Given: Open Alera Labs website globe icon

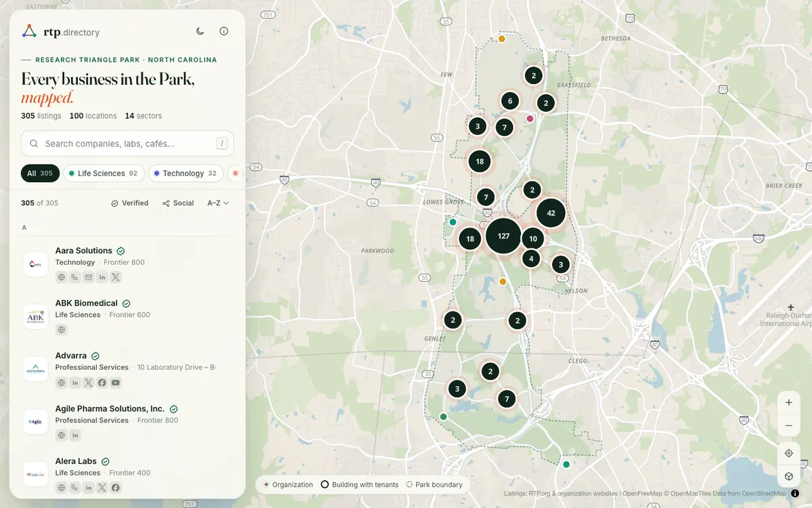Looking at the screenshot, I should pos(62,488).
